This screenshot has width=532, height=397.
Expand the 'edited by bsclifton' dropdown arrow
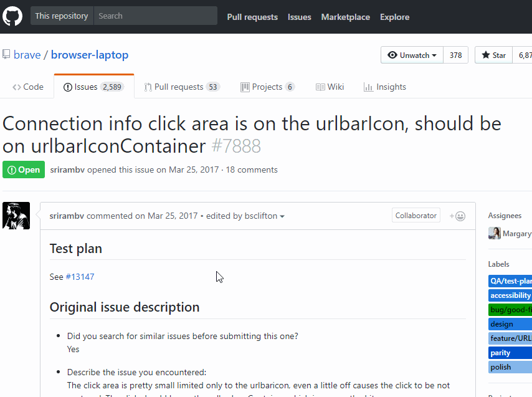pos(282,216)
